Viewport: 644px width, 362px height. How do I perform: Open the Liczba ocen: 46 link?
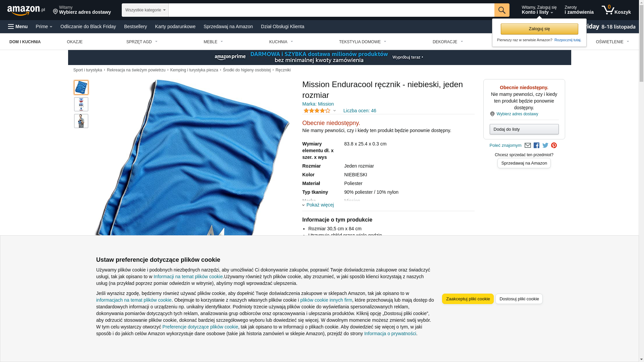tap(360, 111)
